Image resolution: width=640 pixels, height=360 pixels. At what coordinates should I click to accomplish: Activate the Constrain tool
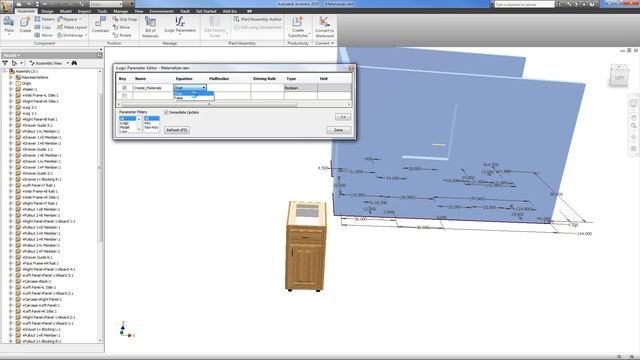tap(100, 25)
